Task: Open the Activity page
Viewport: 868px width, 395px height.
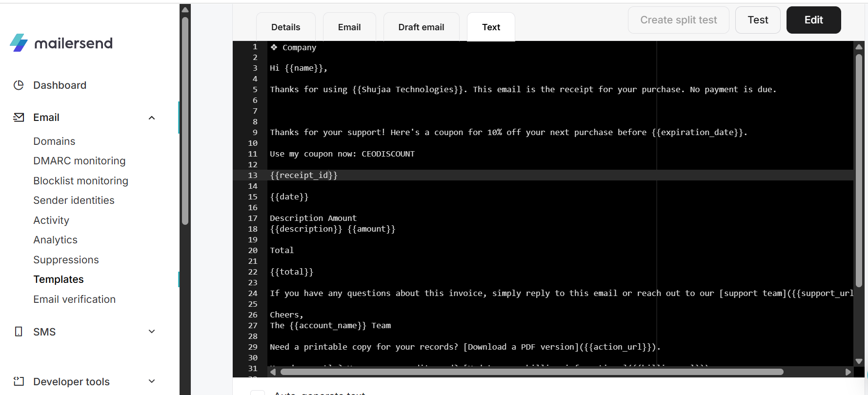Action: click(51, 220)
